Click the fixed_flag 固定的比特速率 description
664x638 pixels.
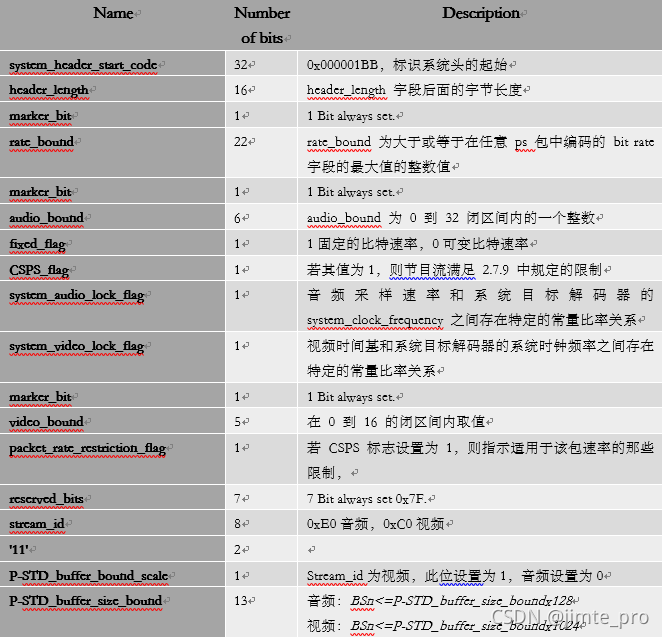point(418,244)
